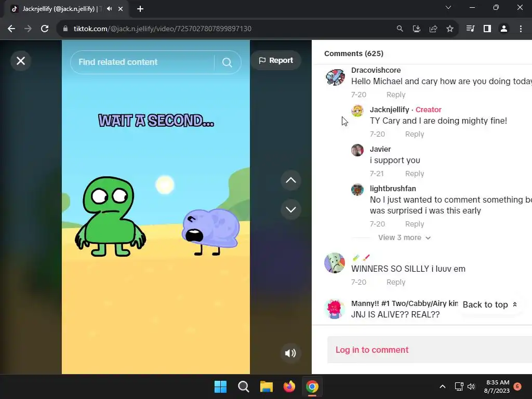Open network status in system tray
Screen dimensions: 532x399
459,387
